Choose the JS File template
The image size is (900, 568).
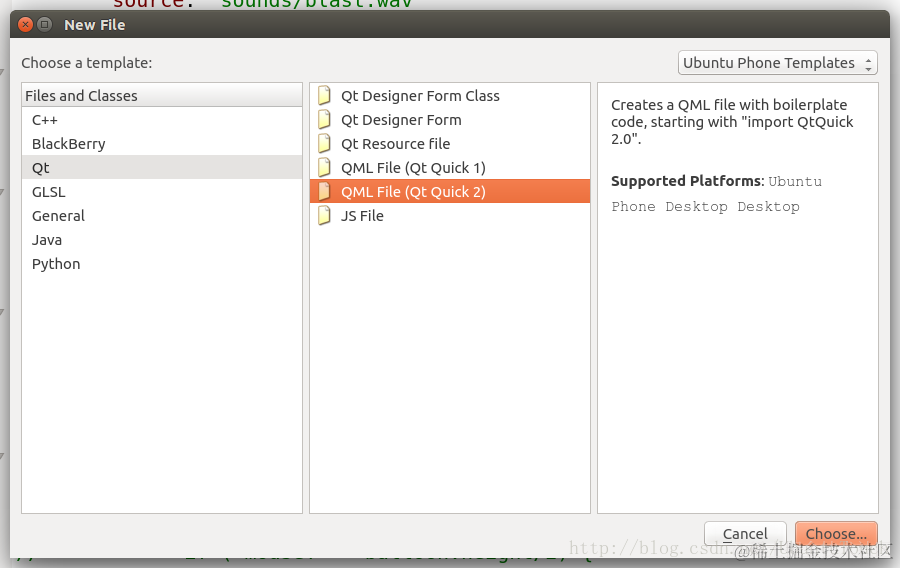[449, 216]
